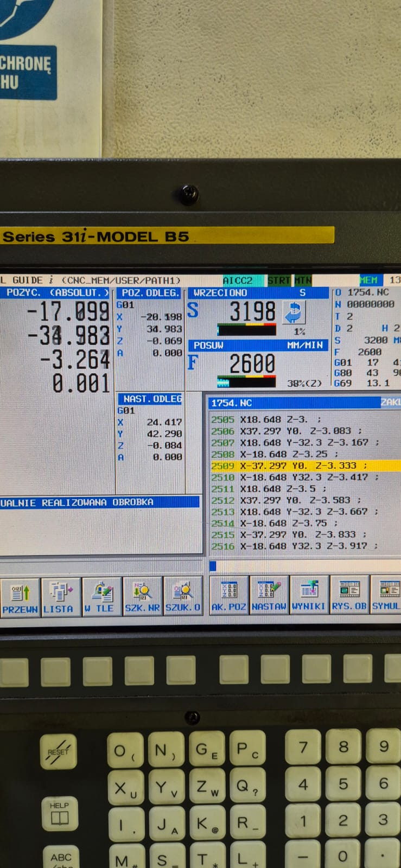The width and height of the screenshot is (401, 868).
Task: Click the feed rate value 2600
Action: pos(252,363)
